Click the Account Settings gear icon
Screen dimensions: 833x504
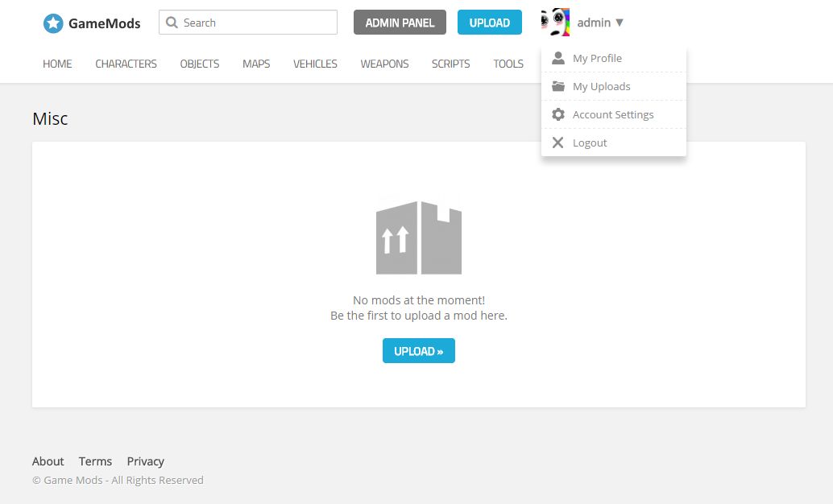click(557, 114)
